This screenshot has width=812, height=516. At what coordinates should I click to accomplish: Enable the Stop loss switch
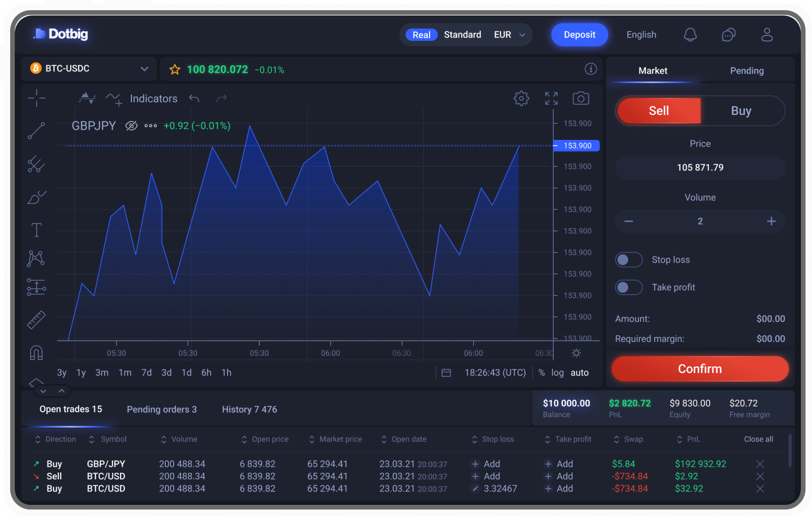coord(629,260)
